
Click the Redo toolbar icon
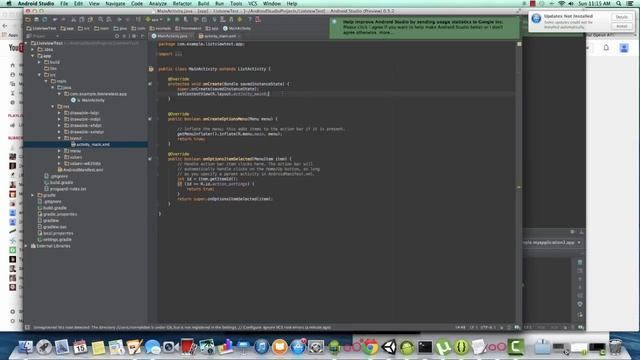pos(63,20)
